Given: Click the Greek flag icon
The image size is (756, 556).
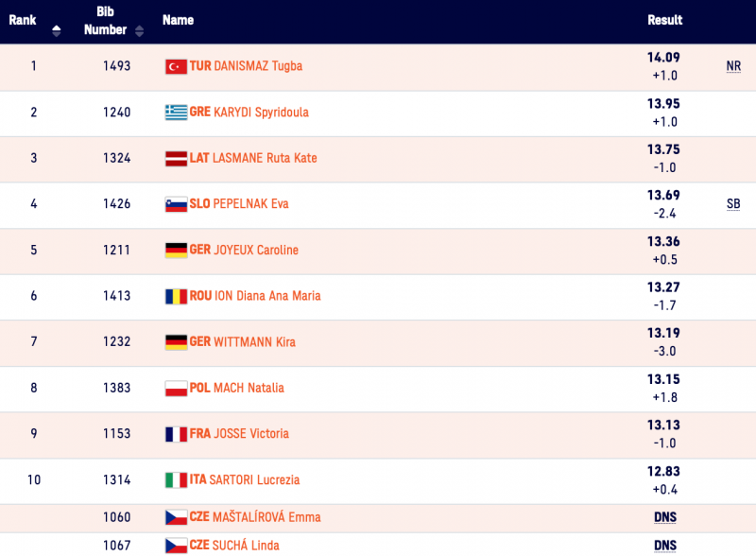Looking at the screenshot, I should pos(176,113).
